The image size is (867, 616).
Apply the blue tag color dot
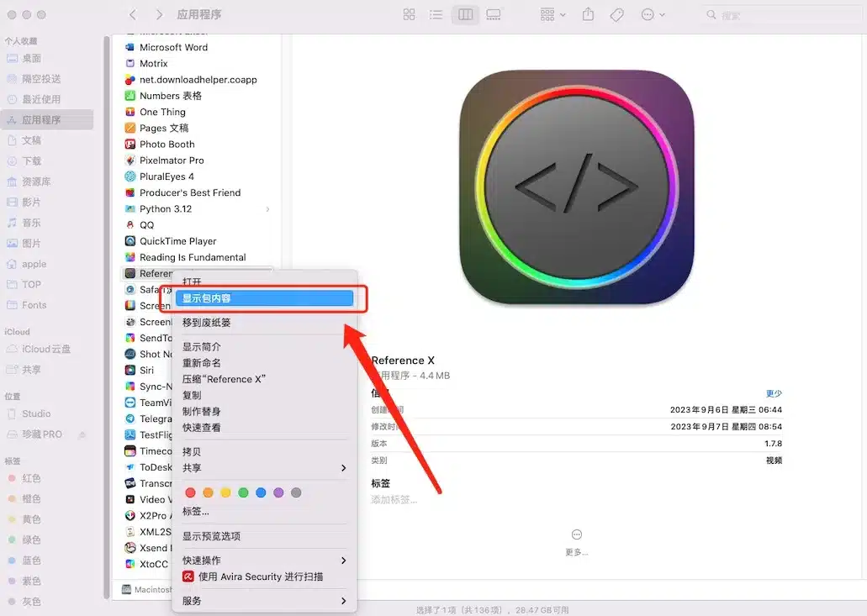coord(261,492)
